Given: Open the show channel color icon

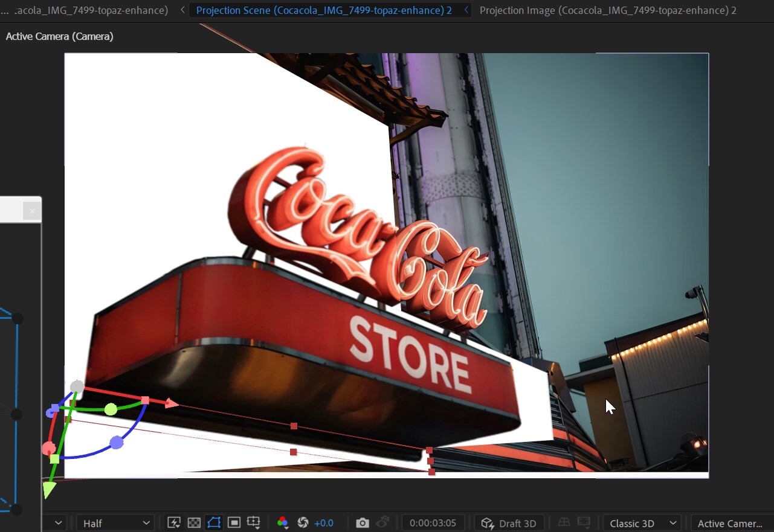Looking at the screenshot, I should pos(282,523).
